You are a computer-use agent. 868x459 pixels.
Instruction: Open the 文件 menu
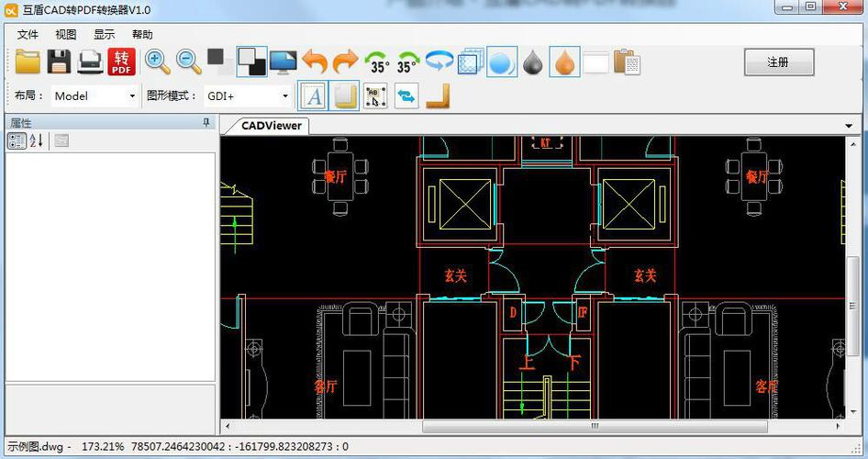pos(28,34)
